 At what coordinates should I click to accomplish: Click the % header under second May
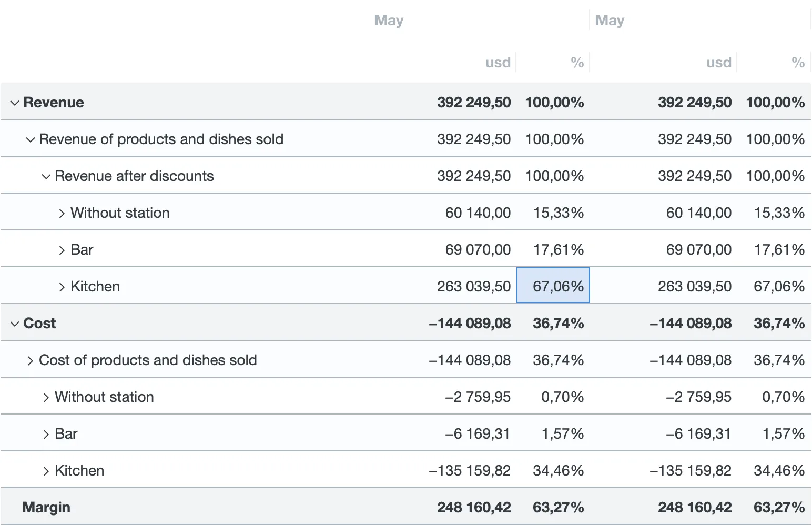(797, 63)
